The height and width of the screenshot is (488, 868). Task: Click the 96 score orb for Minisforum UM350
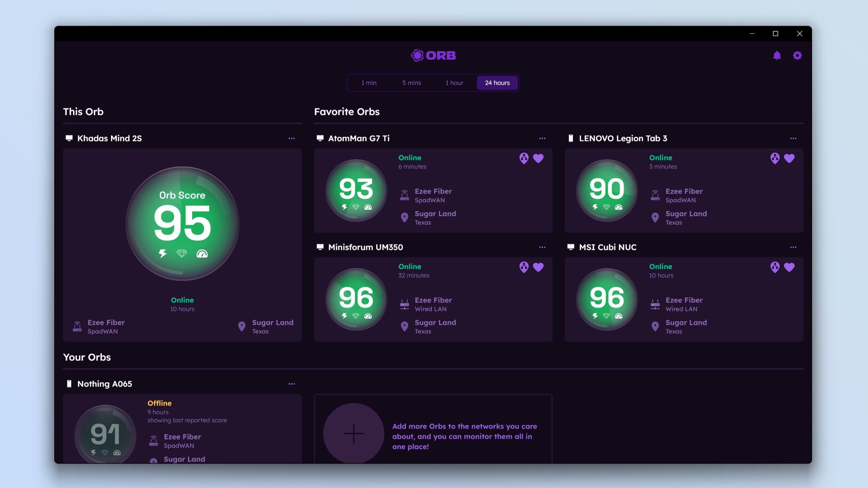(x=356, y=299)
